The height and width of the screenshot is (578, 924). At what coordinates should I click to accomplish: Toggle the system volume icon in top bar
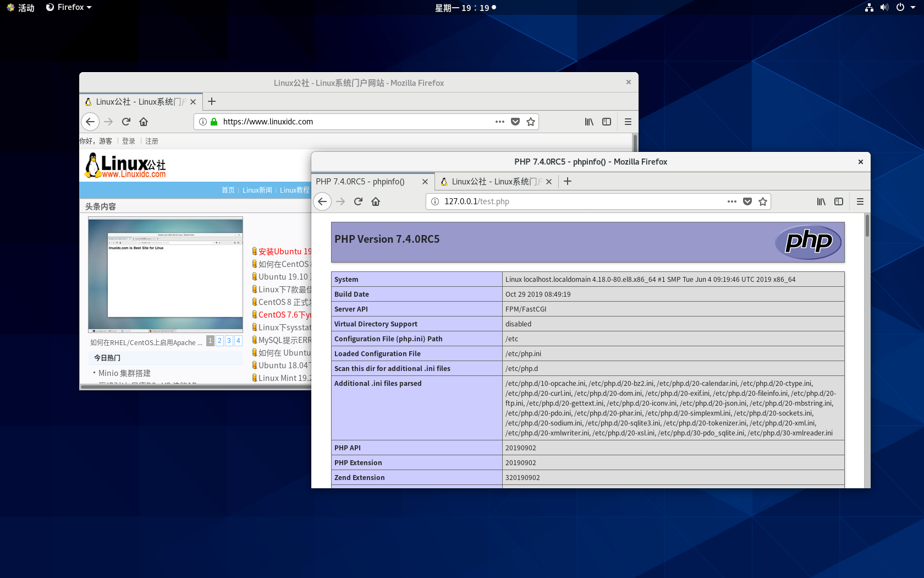coord(884,7)
